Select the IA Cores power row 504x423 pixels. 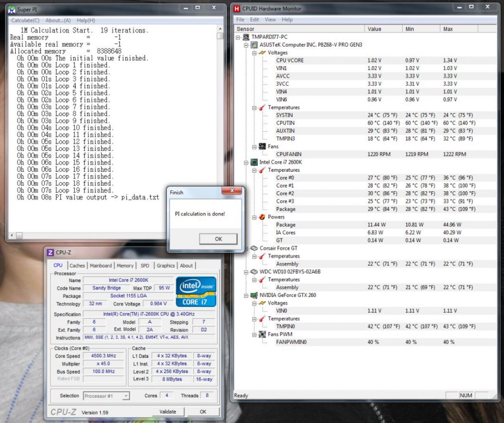(386, 233)
